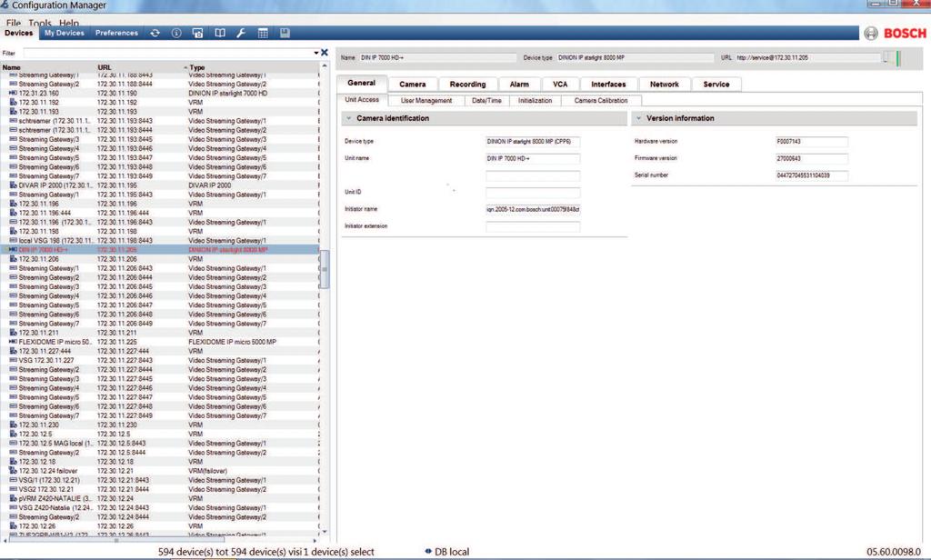Click icon of 172.30.11.211 VRM row
The width and height of the screenshot is (931, 560).
pyautogui.click(x=13, y=333)
